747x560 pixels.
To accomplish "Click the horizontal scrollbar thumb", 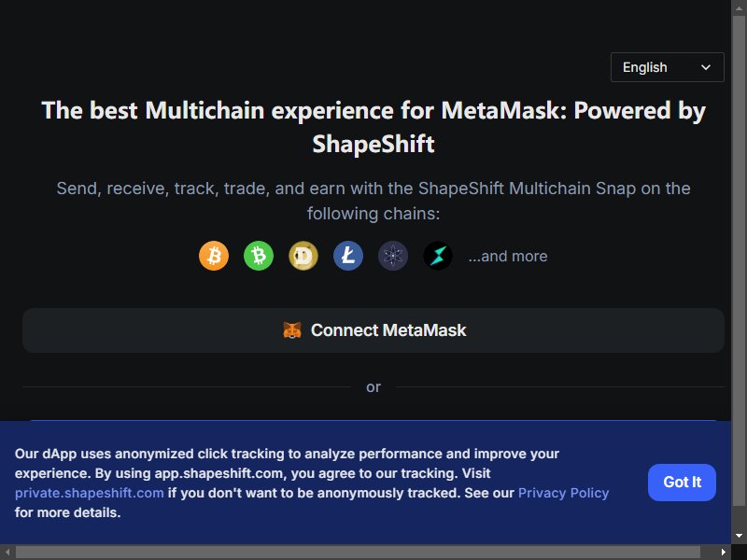I will 359,553.
